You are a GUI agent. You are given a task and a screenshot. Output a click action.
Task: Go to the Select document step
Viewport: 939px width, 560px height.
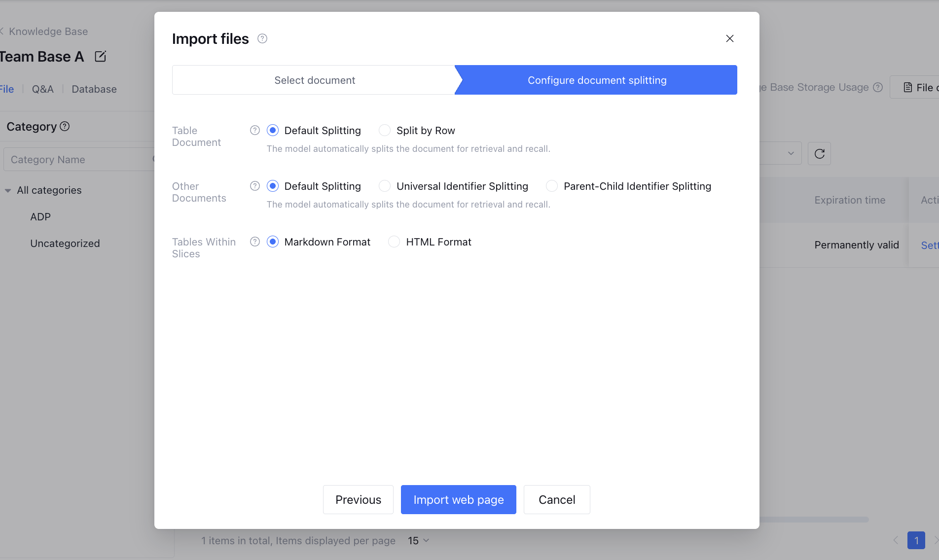(x=314, y=80)
